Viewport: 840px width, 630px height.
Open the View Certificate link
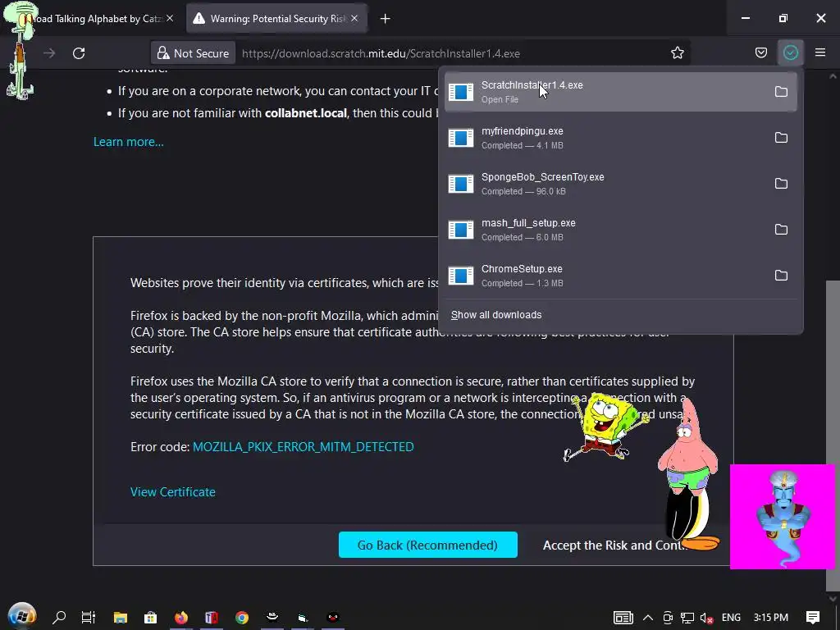(172, 492)
